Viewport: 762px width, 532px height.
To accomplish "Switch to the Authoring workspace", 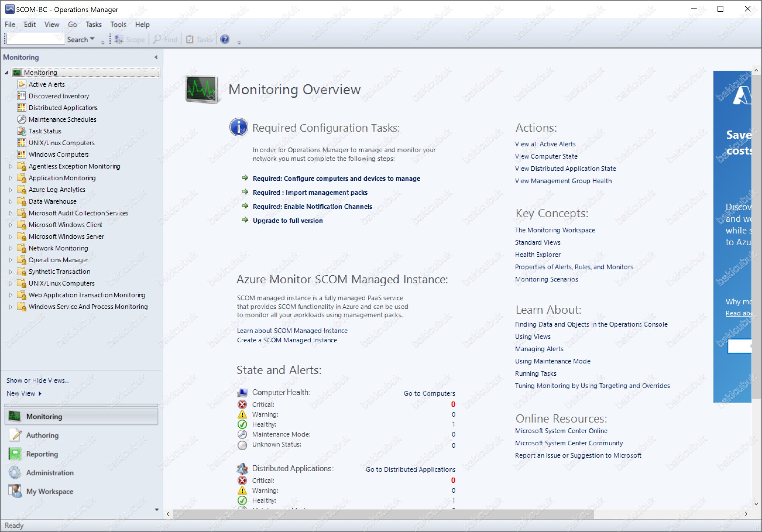I will pyautogui.click(x=81, y=435).
